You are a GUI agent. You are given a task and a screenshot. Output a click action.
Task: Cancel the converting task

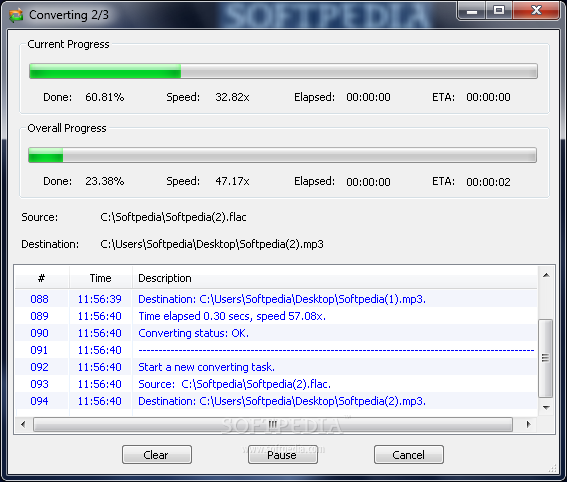coord(409,455)
